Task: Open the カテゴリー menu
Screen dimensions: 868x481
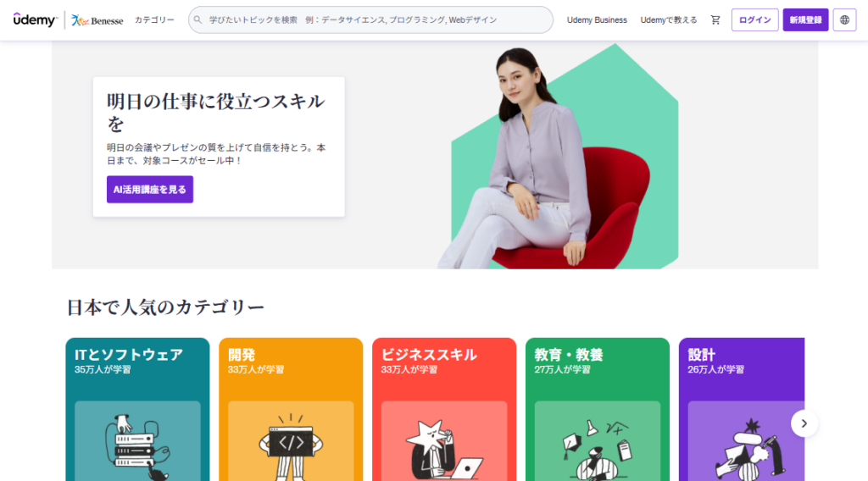Action: tap(154, 20)
